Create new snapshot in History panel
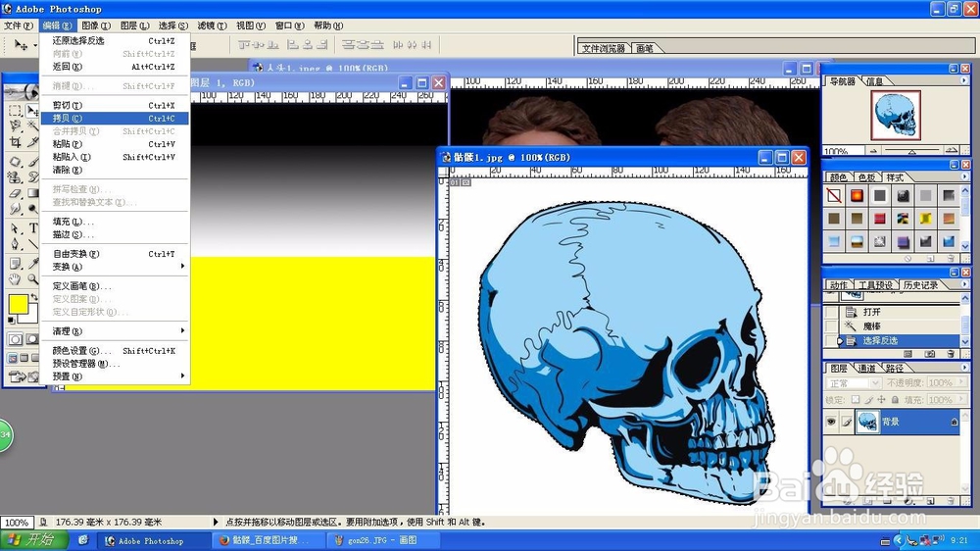The height and width of the screenshot is (551, 980). pos(929,353)
